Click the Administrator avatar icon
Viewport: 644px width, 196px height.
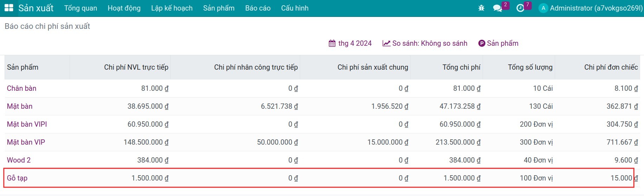coord(543,8)
